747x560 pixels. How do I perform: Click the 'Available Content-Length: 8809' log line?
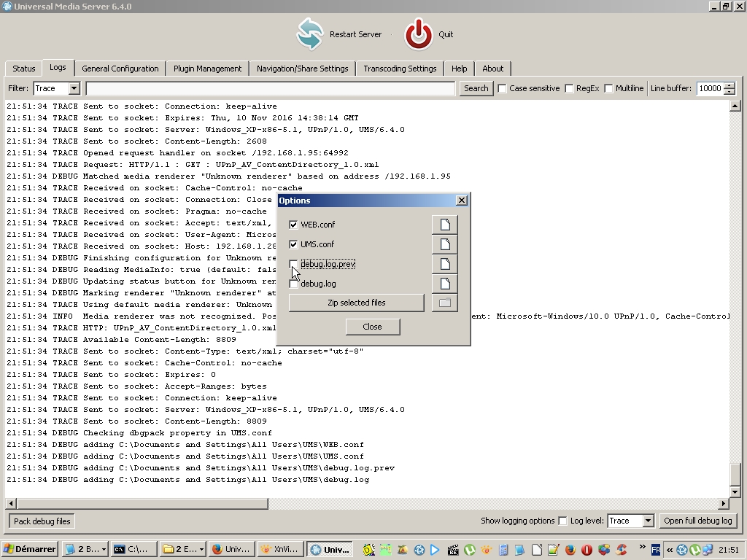click(x=122, y=340)
